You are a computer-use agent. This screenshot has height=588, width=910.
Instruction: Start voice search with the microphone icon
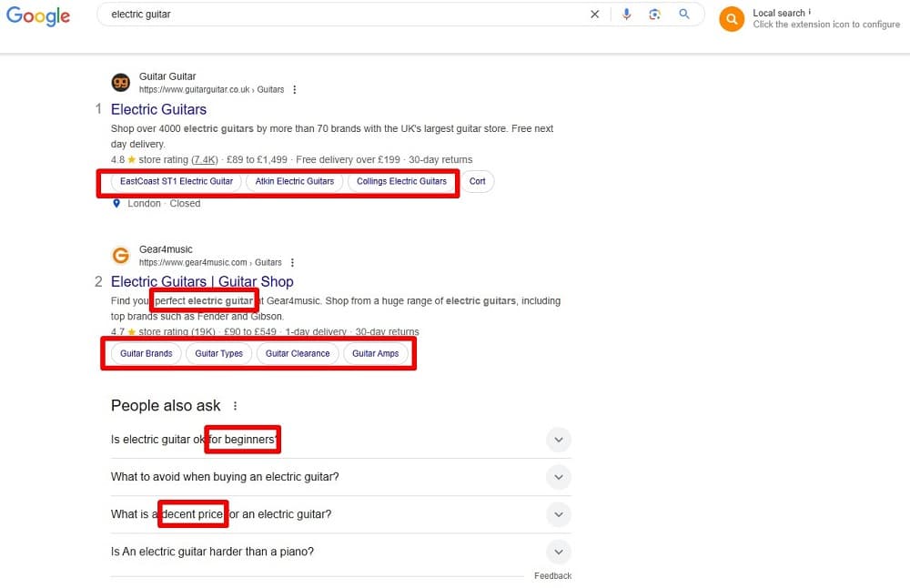tap(626, 15)
